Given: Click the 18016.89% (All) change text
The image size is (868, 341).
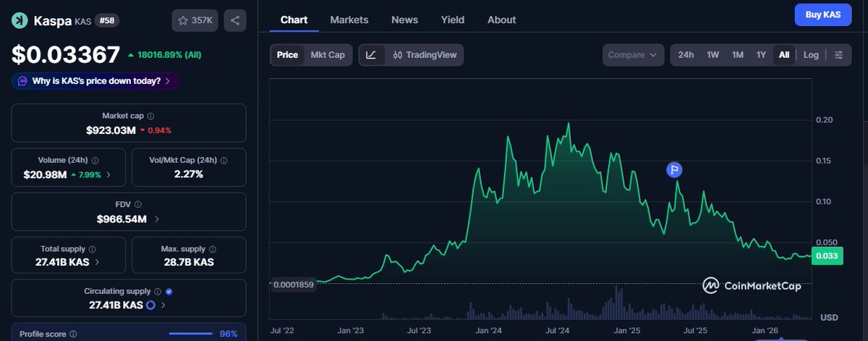Looking at the screenshot, I should pos(168,54).
